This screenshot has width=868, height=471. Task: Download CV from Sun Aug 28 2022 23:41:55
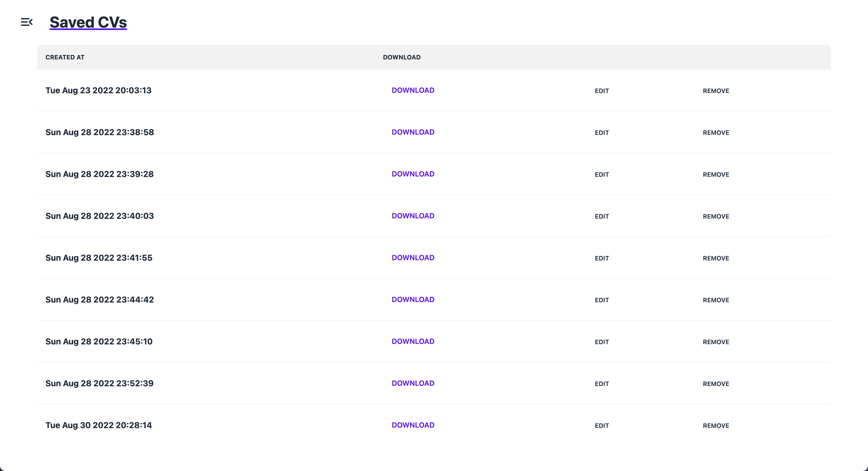click(413, 258)
